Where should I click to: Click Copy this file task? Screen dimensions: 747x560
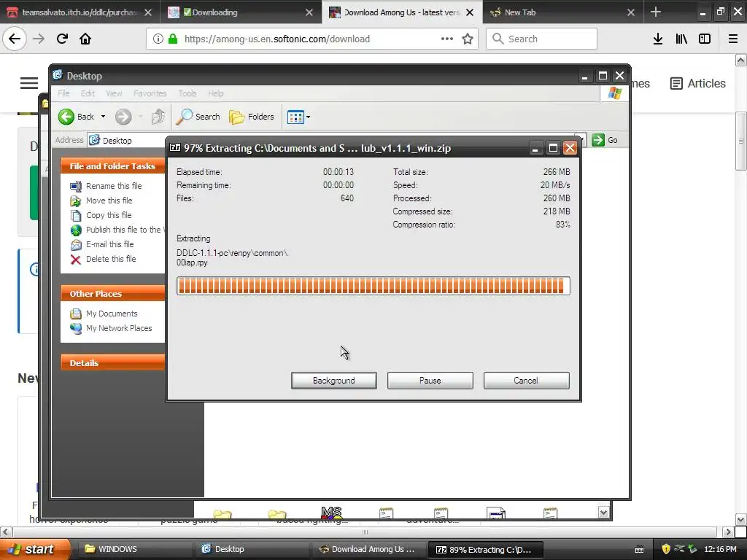pyautogui.click(x=101, y=215)
